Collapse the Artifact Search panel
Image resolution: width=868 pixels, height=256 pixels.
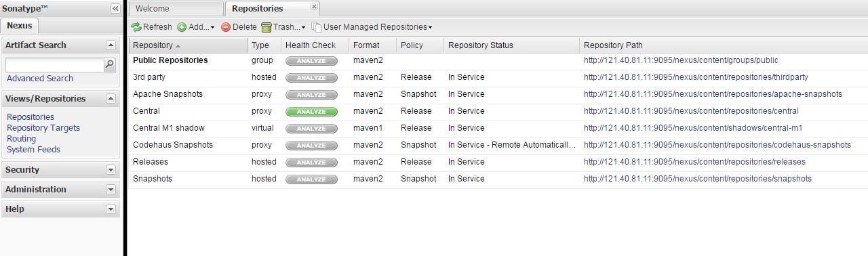pyautogui.click(x=111, y=45)
